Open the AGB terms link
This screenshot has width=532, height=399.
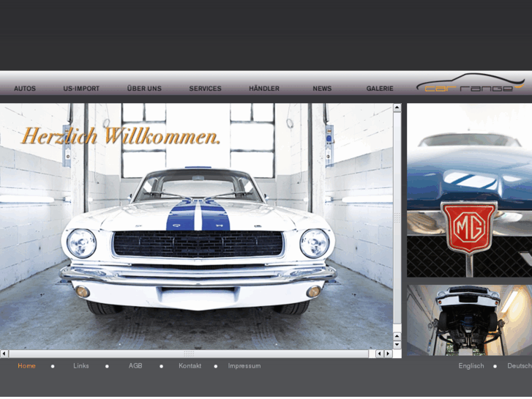(x=135, y=366)
